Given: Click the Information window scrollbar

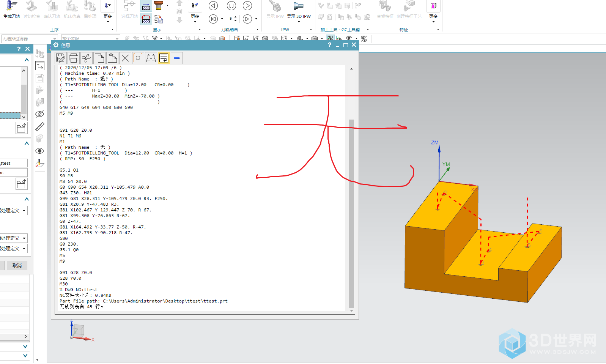Looking at the screenshot, I should 351,213.
